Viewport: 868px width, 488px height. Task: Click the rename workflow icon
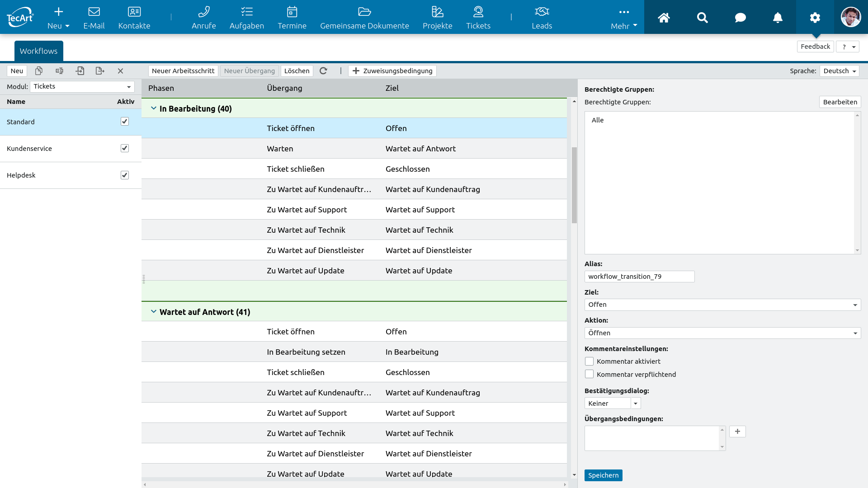[59, 71]
